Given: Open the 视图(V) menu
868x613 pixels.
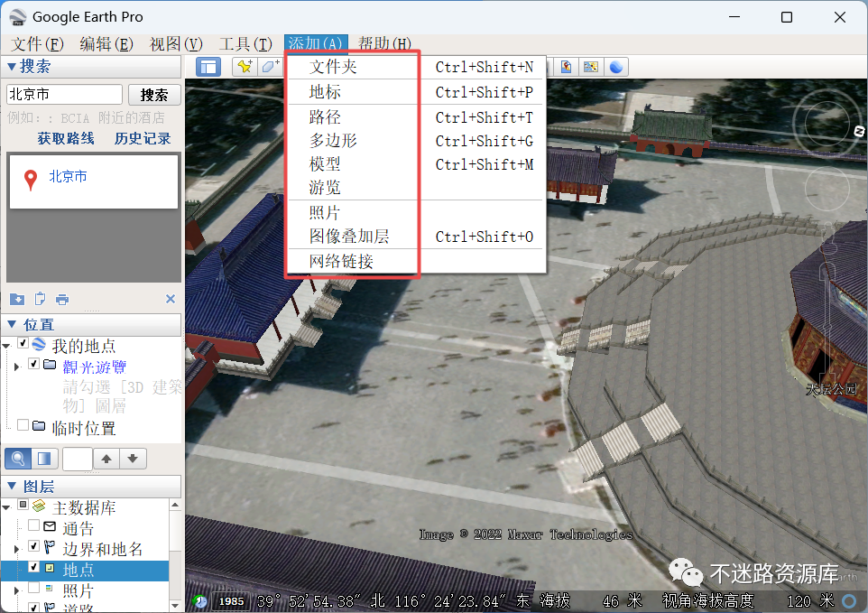Looking at the screenshot, I should (x=176, y=43).
